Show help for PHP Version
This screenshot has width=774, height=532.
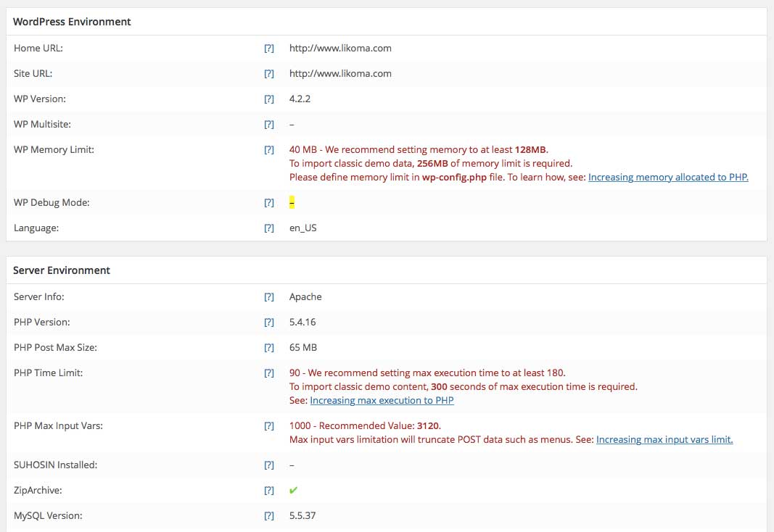(x=268, y=323)
